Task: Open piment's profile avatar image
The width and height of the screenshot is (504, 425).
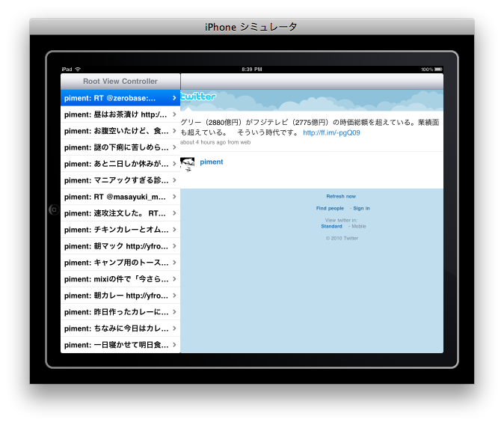Action: (188, 165)
